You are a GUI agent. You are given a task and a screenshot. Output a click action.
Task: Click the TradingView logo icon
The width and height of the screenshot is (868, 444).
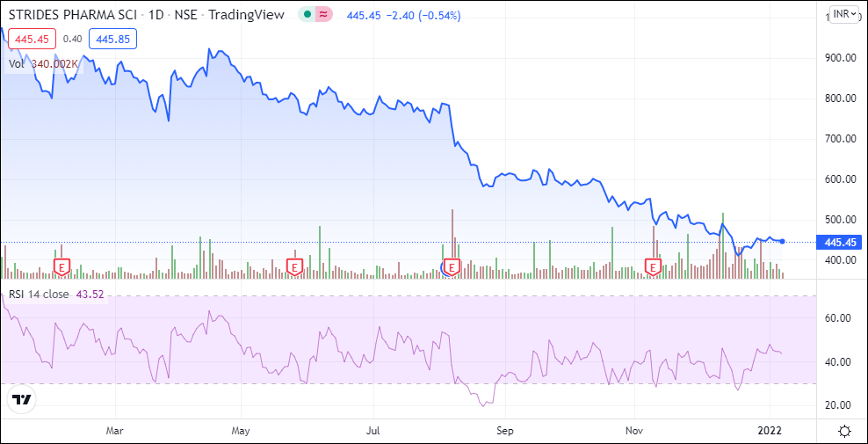click(22, 400)
